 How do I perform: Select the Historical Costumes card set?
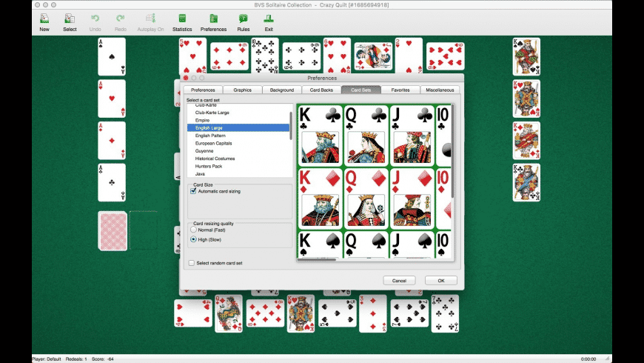click(x=238, y=159)
